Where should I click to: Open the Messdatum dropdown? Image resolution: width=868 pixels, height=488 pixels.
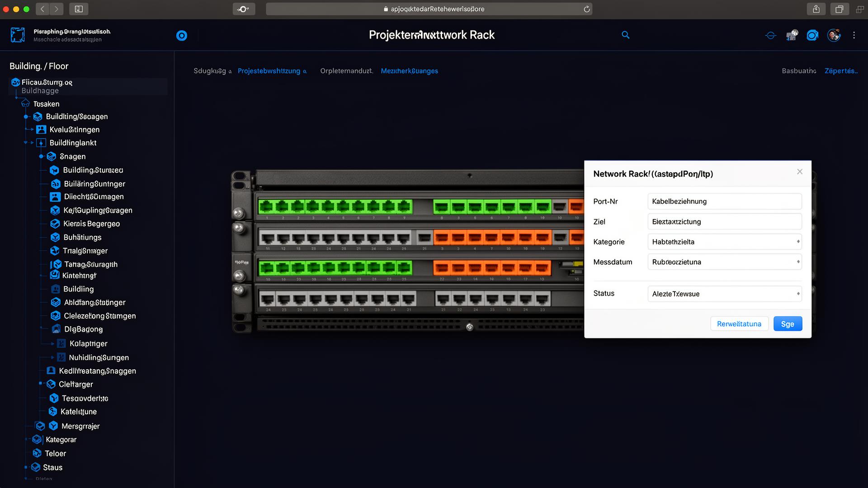click(x=724, y=262)
